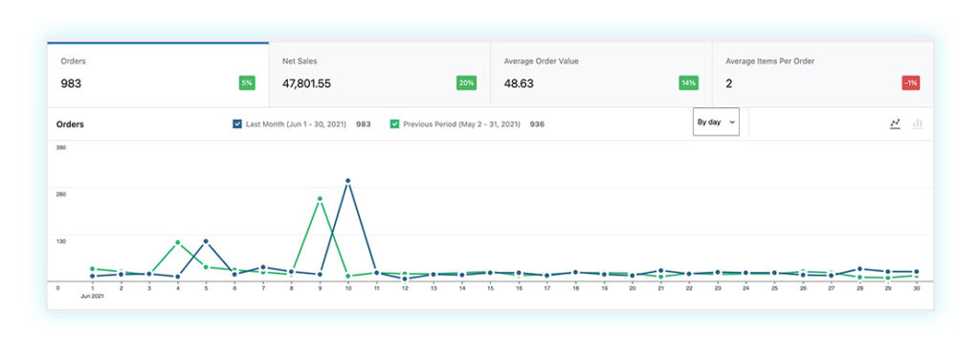This screenshot has width=980, height=356.
Task: Uncheck the Previous Period (May 2 - 31, 2021) checkbox
Action: [394, 124]
